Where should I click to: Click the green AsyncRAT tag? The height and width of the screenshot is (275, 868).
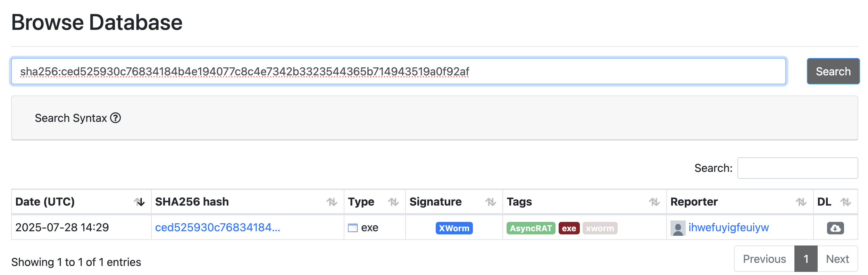531,228
